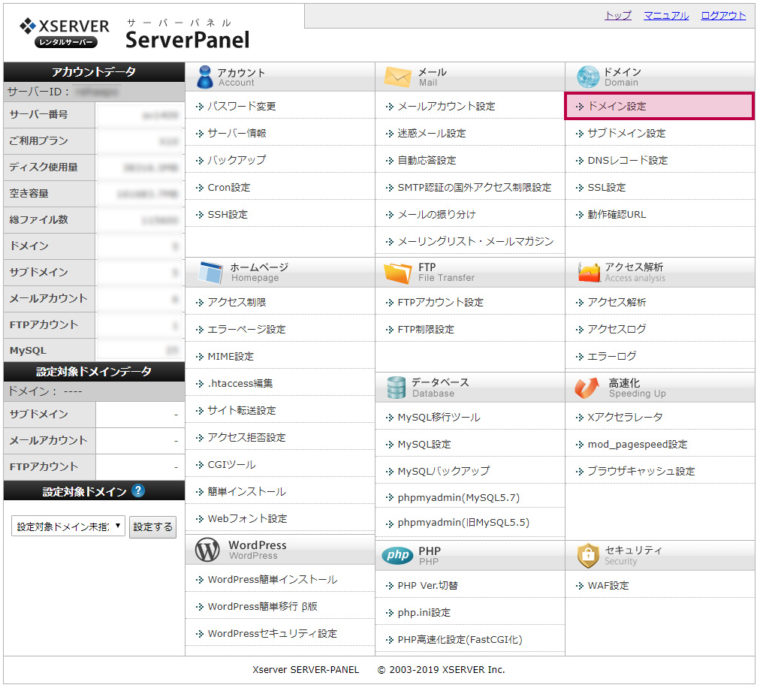Click the Mail envelope icon

[397, 77]
